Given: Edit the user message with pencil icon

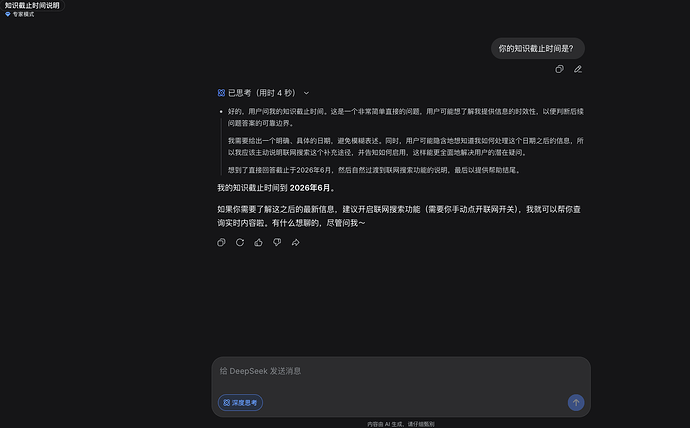Looking at the screenshot, I should pos(578,69).
